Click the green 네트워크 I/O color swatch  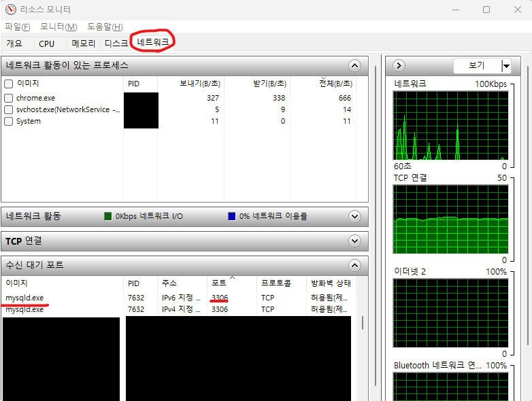click(x=108, y=216)
